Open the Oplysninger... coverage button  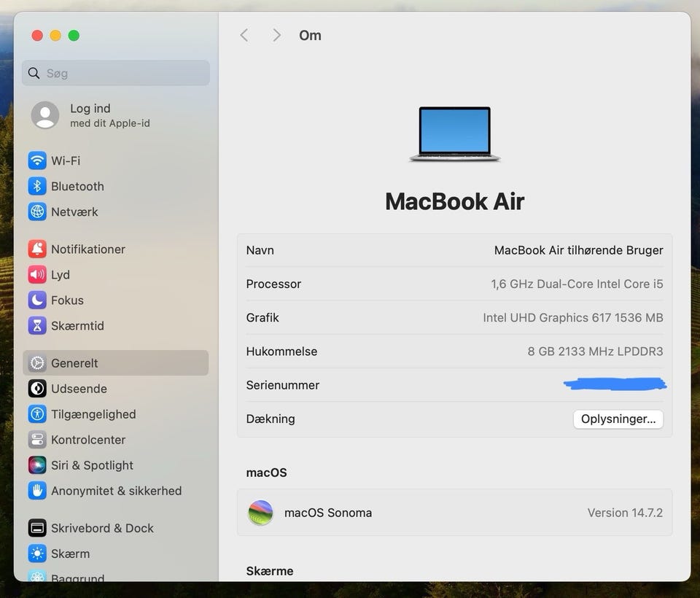point(618,419)
